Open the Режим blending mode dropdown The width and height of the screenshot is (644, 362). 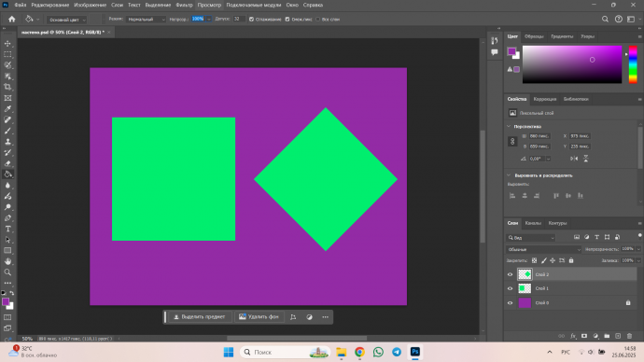click(146, 20)
